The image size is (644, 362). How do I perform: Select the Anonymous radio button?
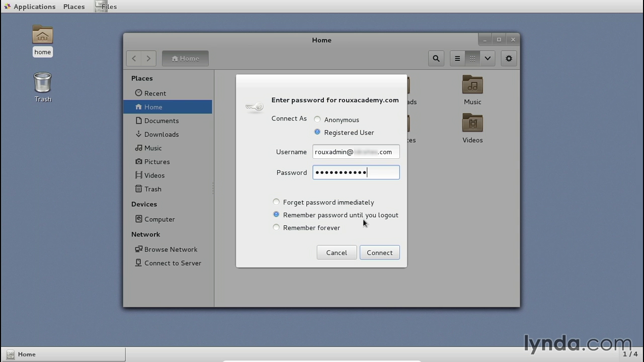tap(317, 120)
